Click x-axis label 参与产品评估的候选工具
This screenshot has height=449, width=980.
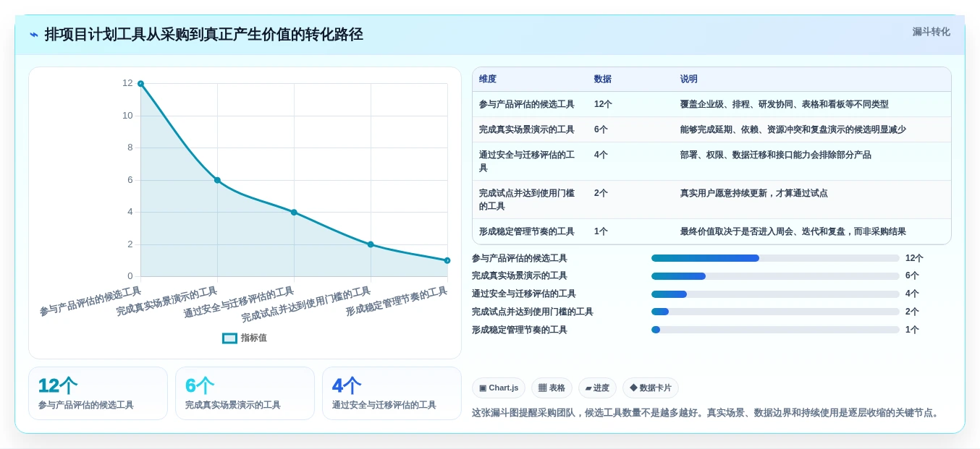tap(90, 302)
